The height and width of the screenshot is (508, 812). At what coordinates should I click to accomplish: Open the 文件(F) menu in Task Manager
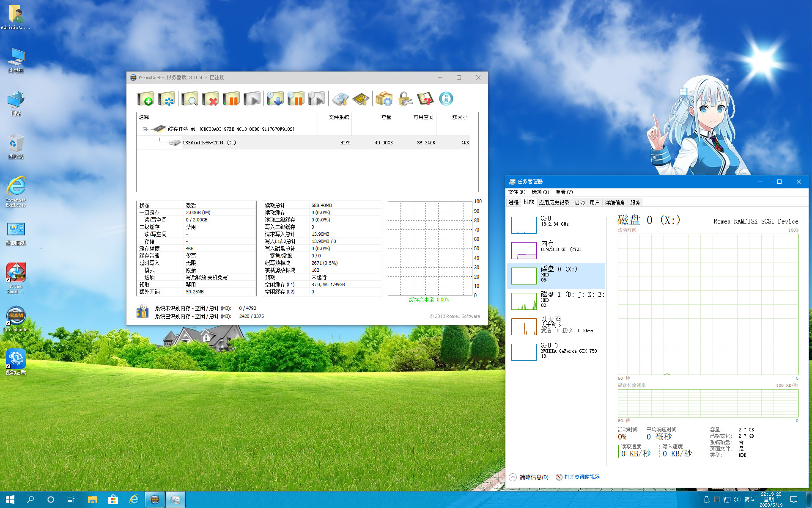coord(517,192)
